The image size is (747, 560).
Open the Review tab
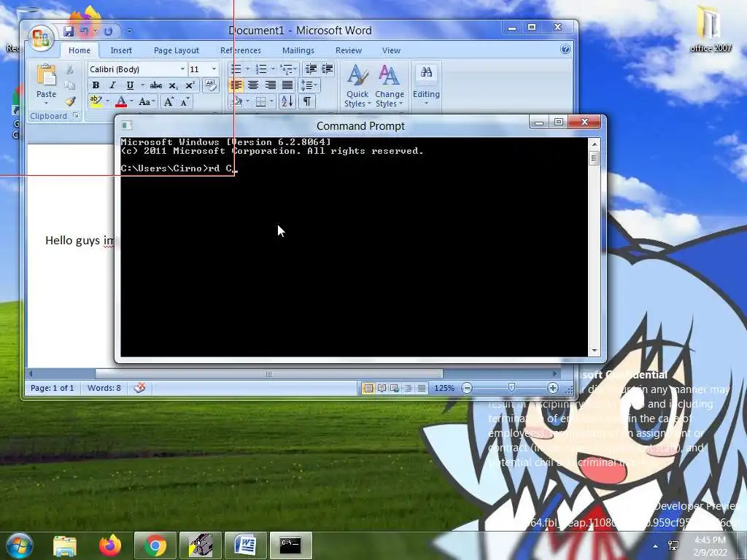348,50
